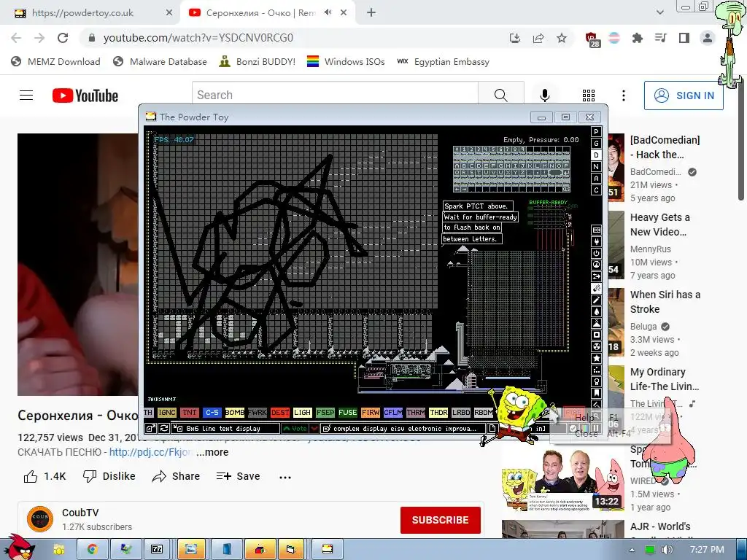
Task: Open the MEMZ Download bookmark
Action: [x=55, y=62]
